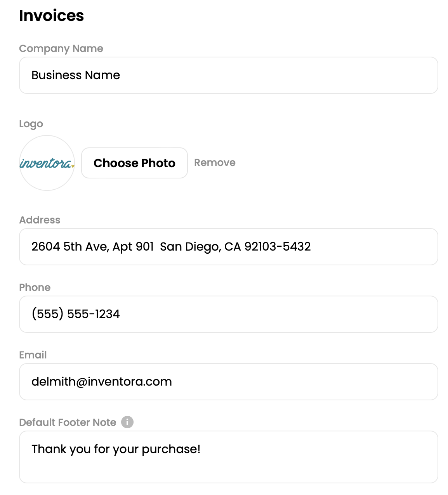Click the small yellow heart in the logo

pyautogui.click(x=73, y=166)
